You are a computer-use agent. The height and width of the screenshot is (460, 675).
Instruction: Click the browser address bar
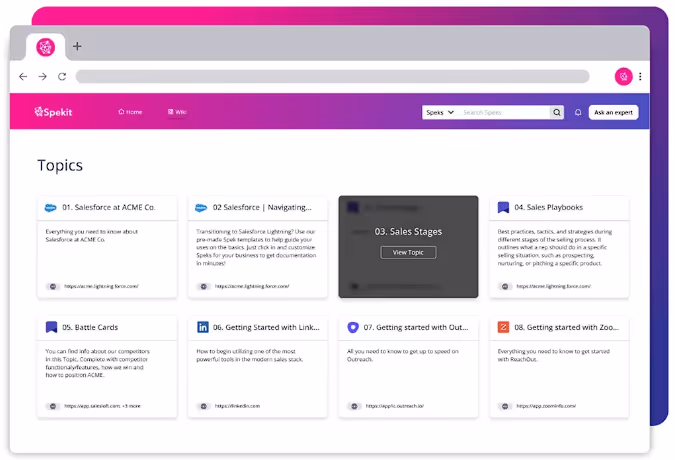click(332, 77)
